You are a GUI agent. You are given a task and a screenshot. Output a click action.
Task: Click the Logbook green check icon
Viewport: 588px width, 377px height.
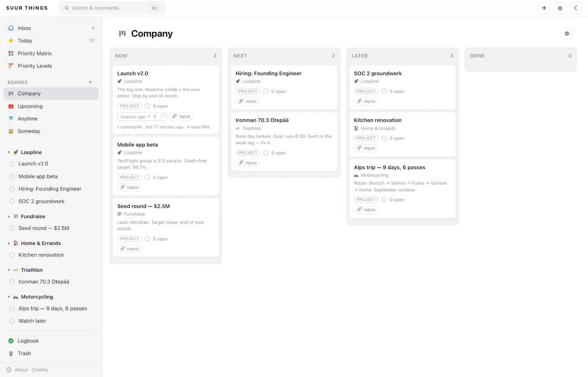click(11, 341)
